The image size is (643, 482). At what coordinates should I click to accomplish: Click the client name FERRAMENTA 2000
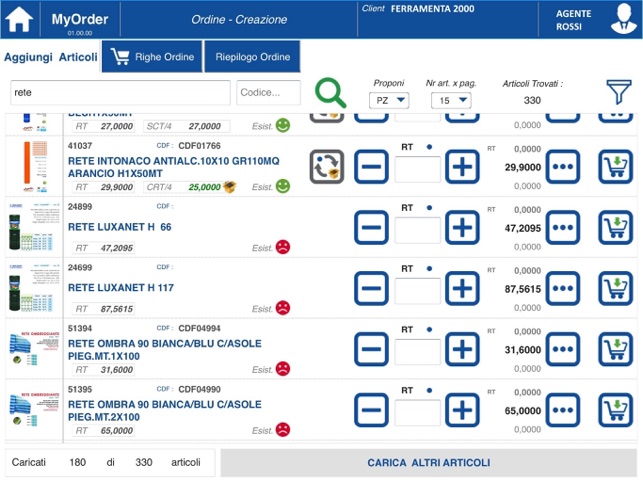[432, 9]
